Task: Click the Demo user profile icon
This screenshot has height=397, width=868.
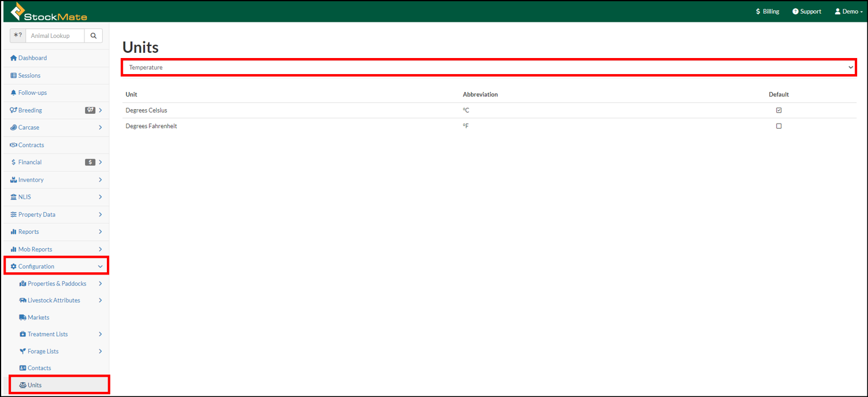Action: click(x=838, y=11)
